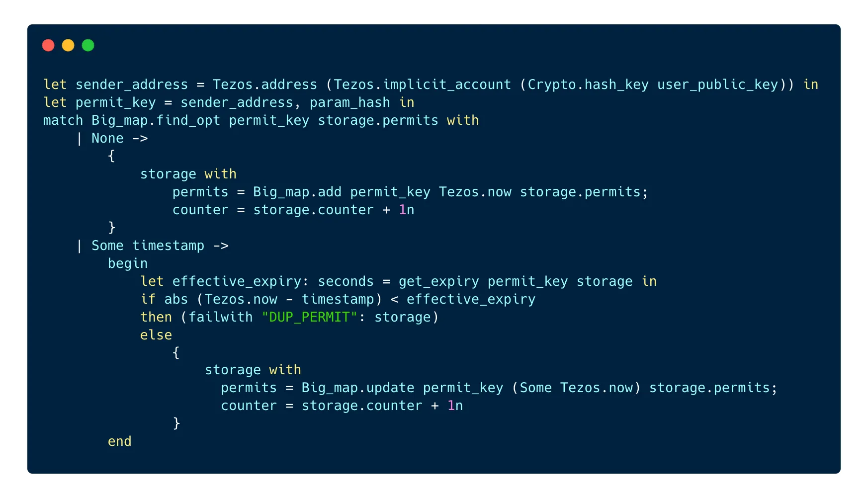Click param_hash on the second line
Screen dimensions: 868x498
[x=349, y=102]
